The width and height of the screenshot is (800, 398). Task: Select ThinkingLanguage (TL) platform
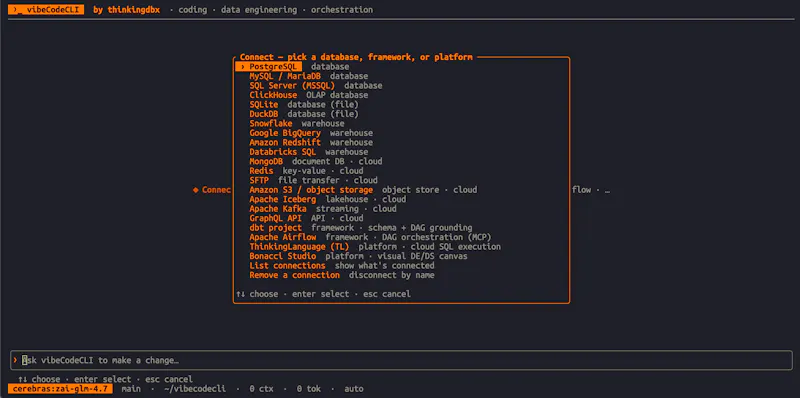375,246
